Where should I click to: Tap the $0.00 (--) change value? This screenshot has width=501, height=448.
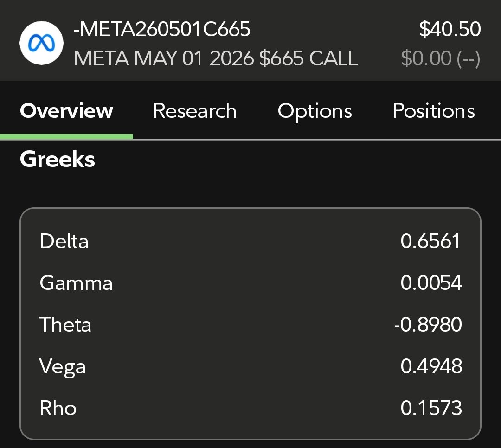point(441,58)
